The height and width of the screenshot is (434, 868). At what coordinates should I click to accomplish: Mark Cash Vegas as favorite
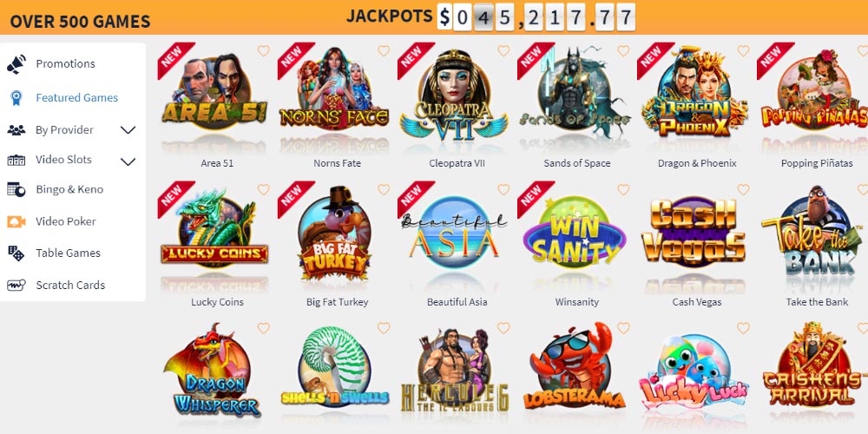pyautogui.click(x=743, y=189)
